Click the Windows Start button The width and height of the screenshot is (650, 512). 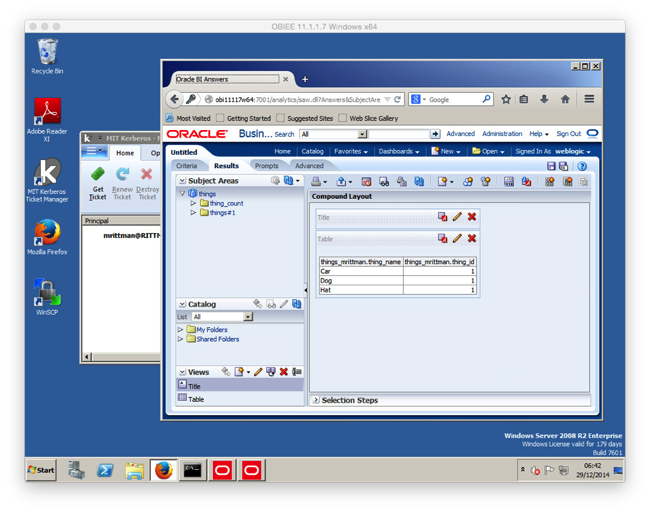tap(41, 470)
